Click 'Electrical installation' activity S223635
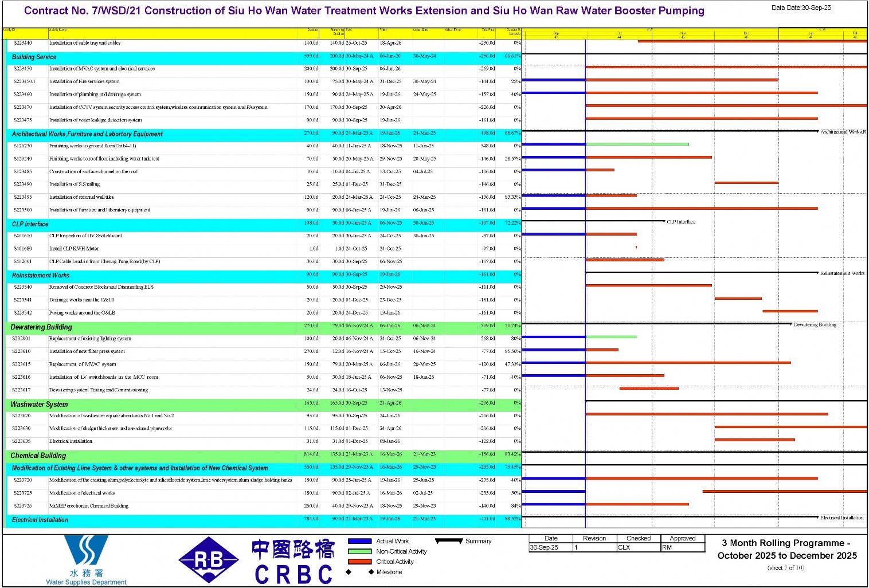The height and width of the screenshot is (588, 869). pos(71,441)
